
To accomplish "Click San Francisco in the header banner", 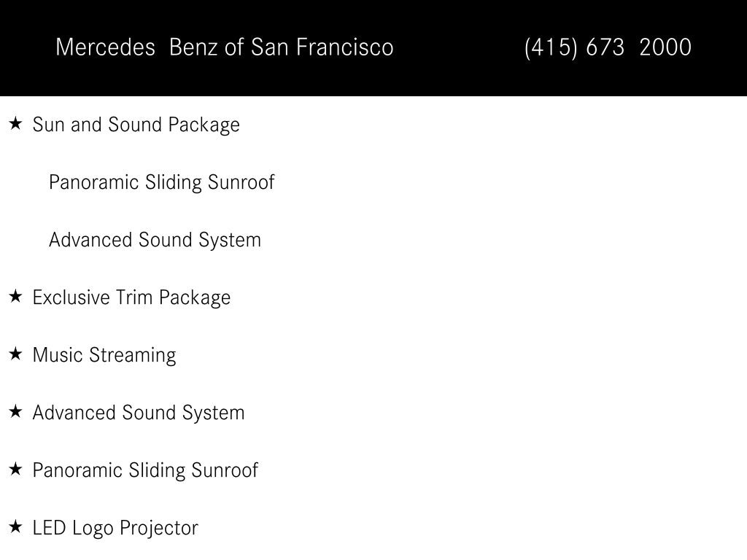I will pyautogui.click(x=322, y=47).
